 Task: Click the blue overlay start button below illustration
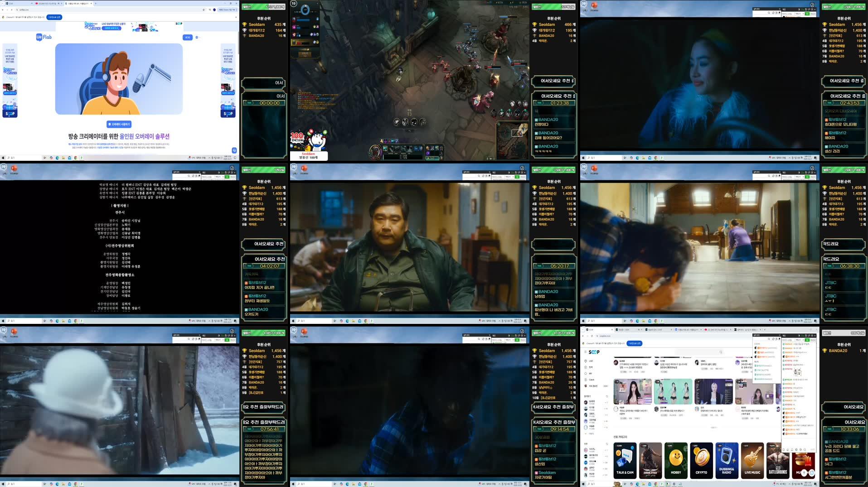click(119, 124)
